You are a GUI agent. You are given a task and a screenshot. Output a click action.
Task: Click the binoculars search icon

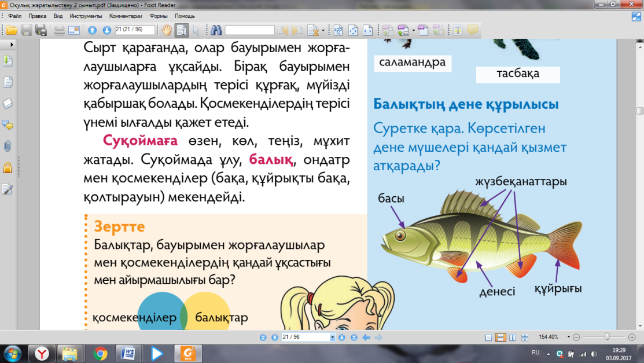[x=216, y=30]
